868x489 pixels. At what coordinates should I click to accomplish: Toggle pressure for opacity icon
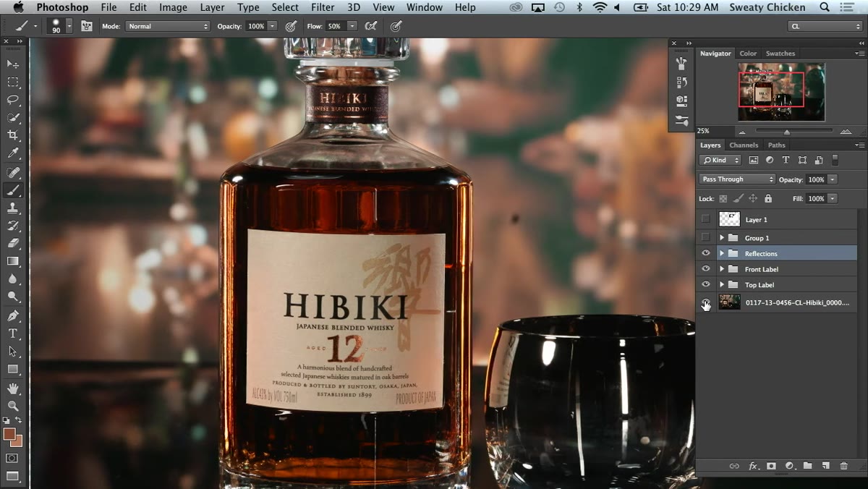[x=291, y=26]
